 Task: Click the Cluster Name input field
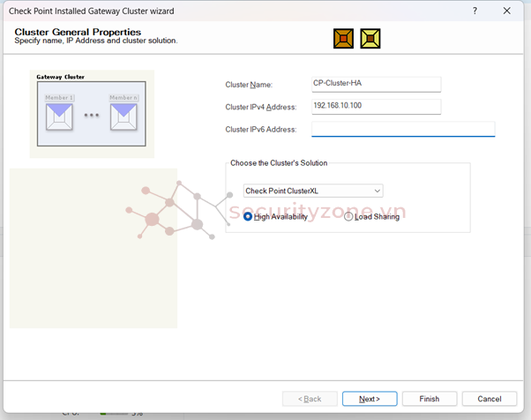(x=377, y=85)
